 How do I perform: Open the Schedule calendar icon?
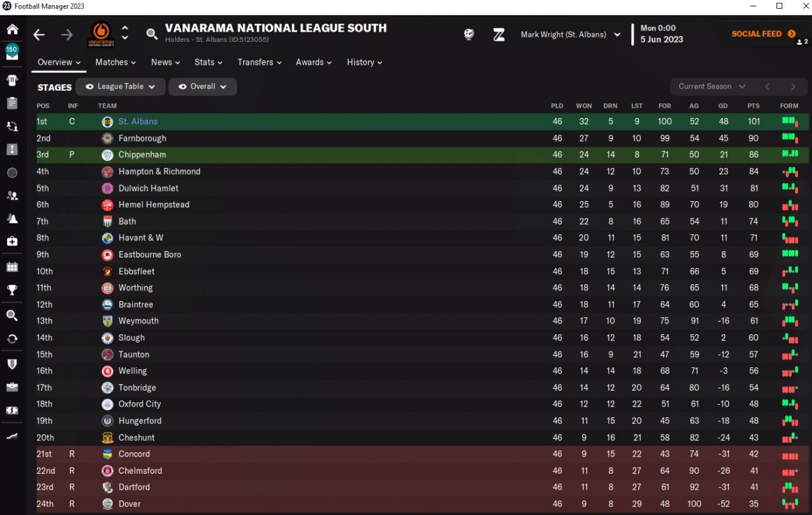tap(12, 267)
